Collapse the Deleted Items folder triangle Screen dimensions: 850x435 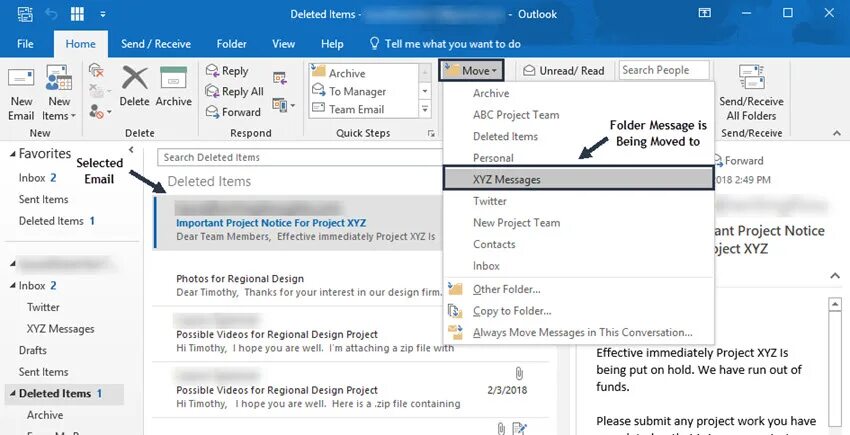pos(12,394)
